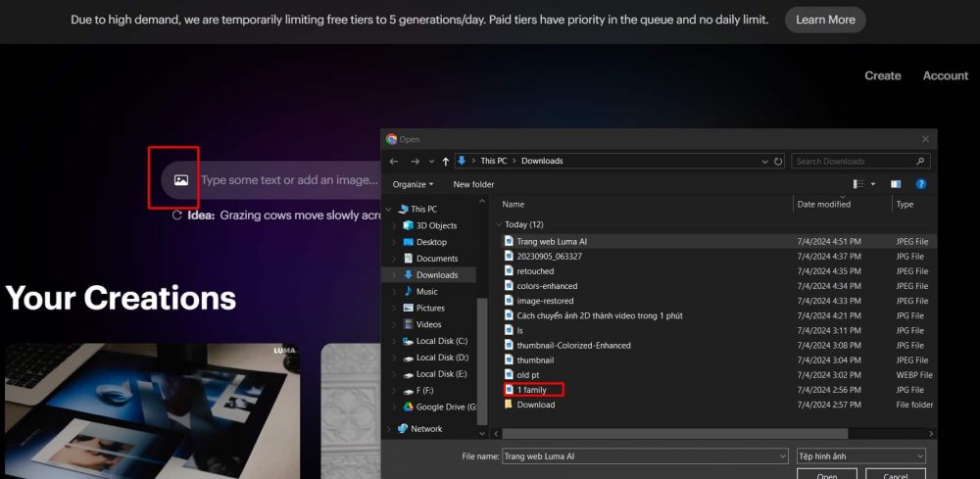
Task: Expand the Network tree node
Action: click(x=389, y=429)
